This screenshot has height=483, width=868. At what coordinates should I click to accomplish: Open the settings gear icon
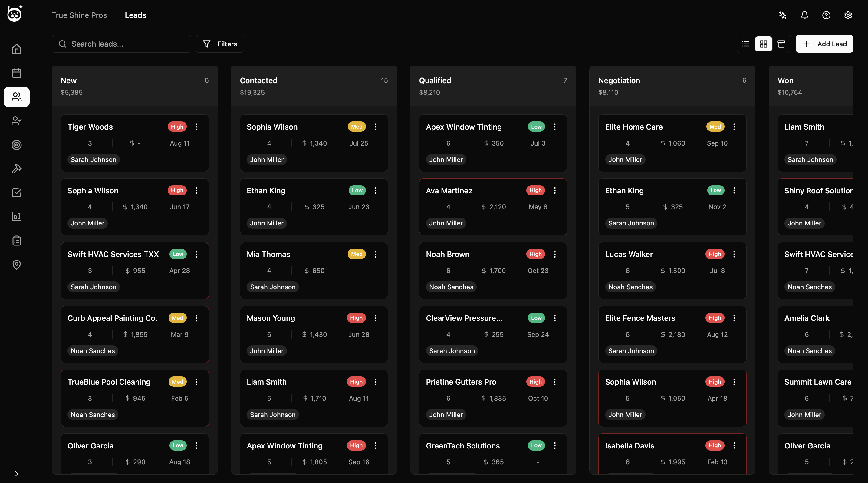coord(848,15)
